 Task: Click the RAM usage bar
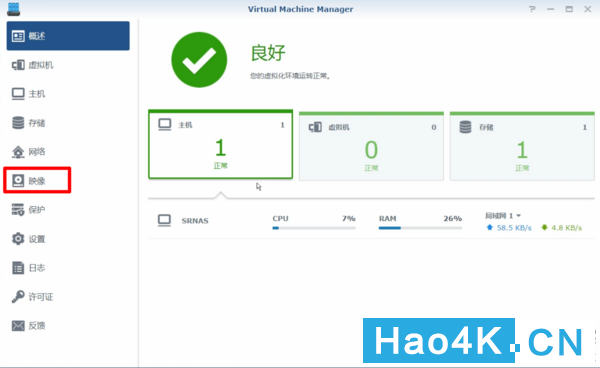(x=420, y=228)
